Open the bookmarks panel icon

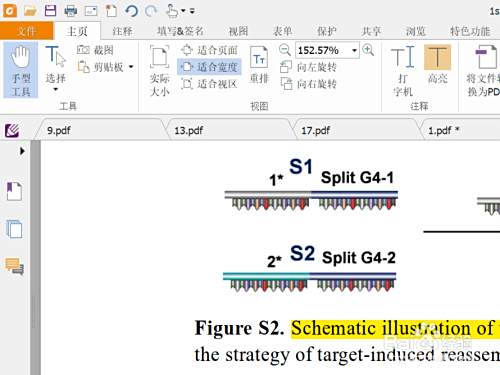tap(14, 191)
